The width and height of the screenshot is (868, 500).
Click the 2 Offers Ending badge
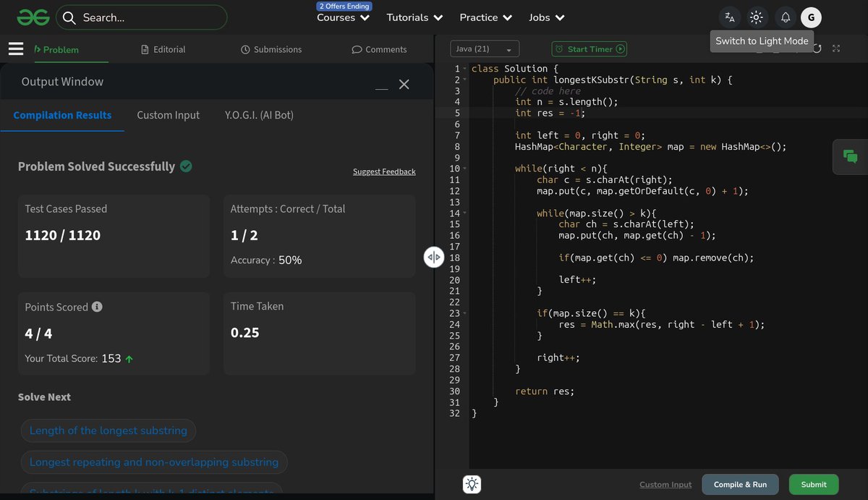[344, 6]
